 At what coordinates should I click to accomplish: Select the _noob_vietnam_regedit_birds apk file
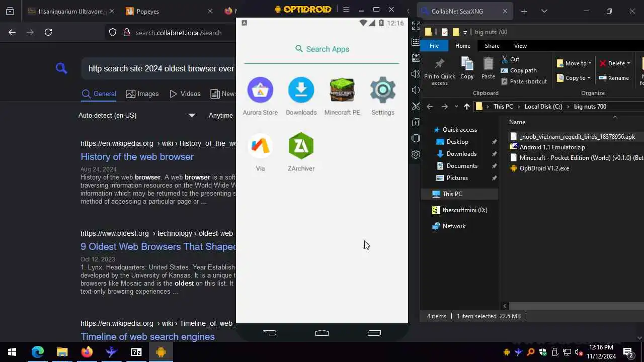point(577,137)
